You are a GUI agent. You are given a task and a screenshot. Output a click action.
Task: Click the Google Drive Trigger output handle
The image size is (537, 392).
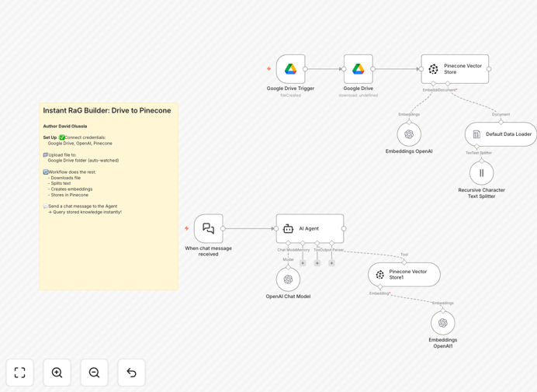pyautogui.click(x=305, y=69)
